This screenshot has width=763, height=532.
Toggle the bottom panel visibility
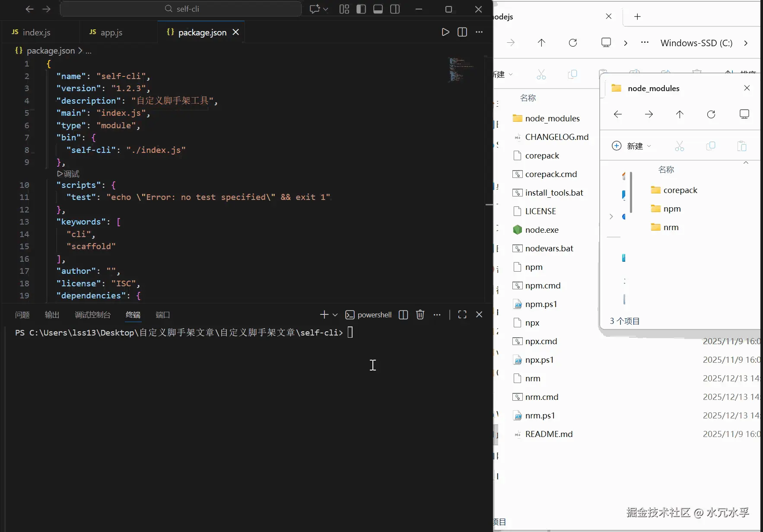(378, 9)
